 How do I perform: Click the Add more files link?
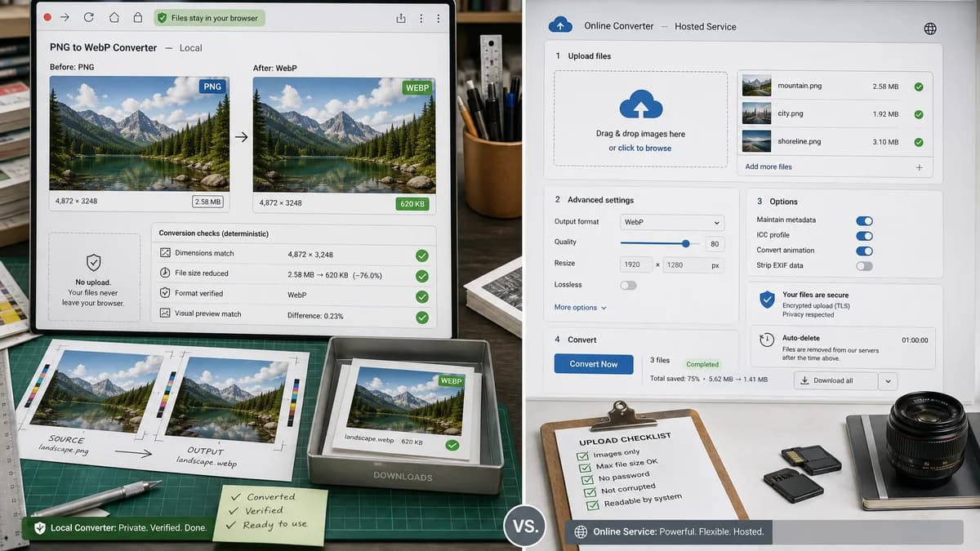click(768, 167)
